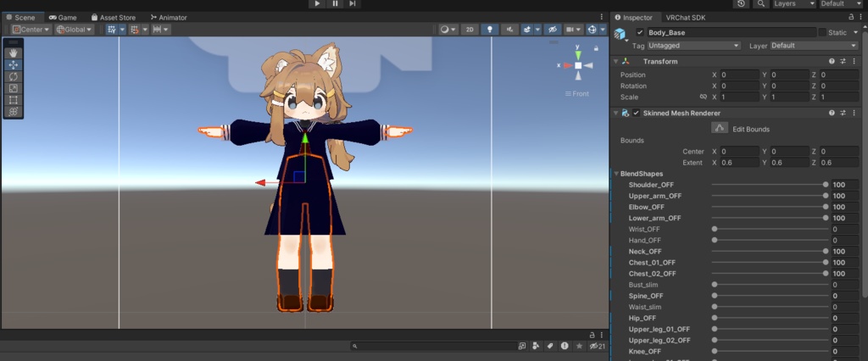This screenshot has width=868, height=361.
Task: Collapse the Transform component
Action: click(616, 62)
